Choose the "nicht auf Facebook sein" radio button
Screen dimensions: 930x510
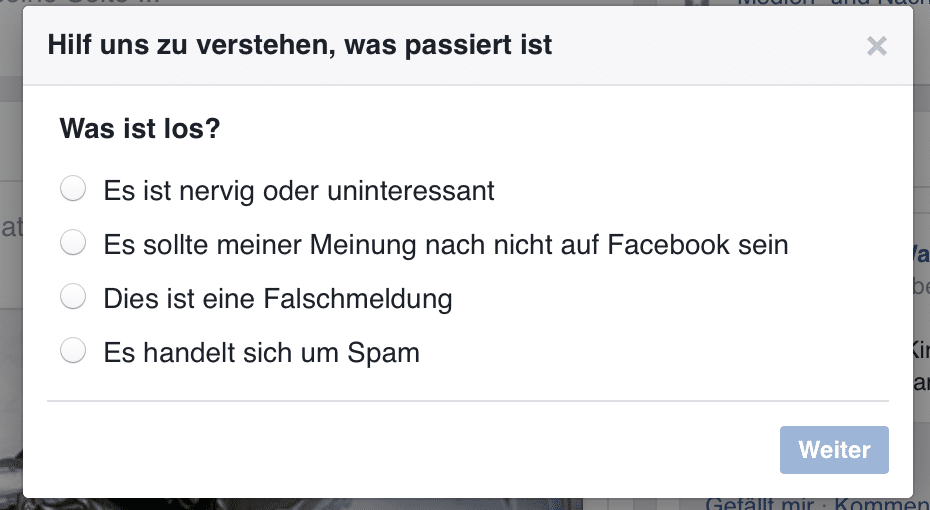coord(73,243)
